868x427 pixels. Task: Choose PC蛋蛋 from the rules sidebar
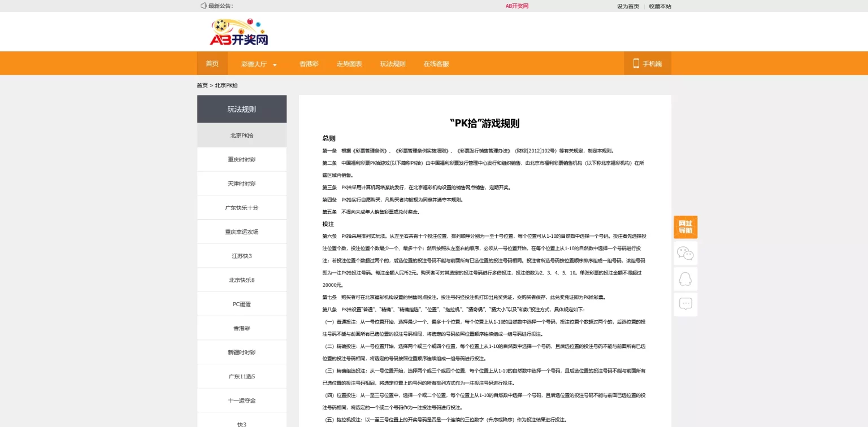pos(242,304)
